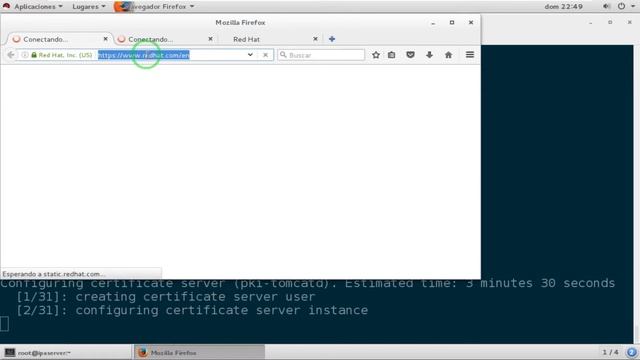Go to the Firefox home page icon
Screen dimensions: 640x360
[x=448, y=55]
